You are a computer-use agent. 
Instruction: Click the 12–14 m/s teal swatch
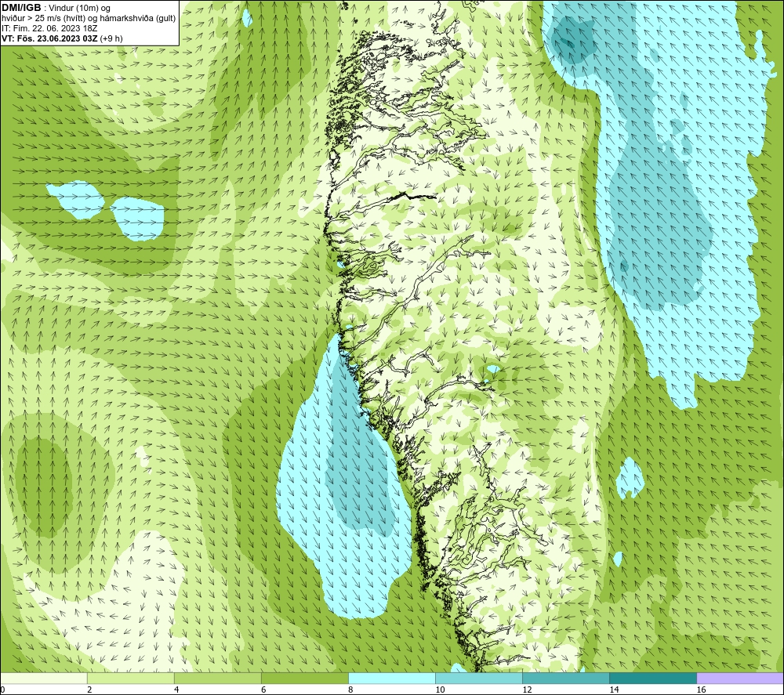[566, 679]
